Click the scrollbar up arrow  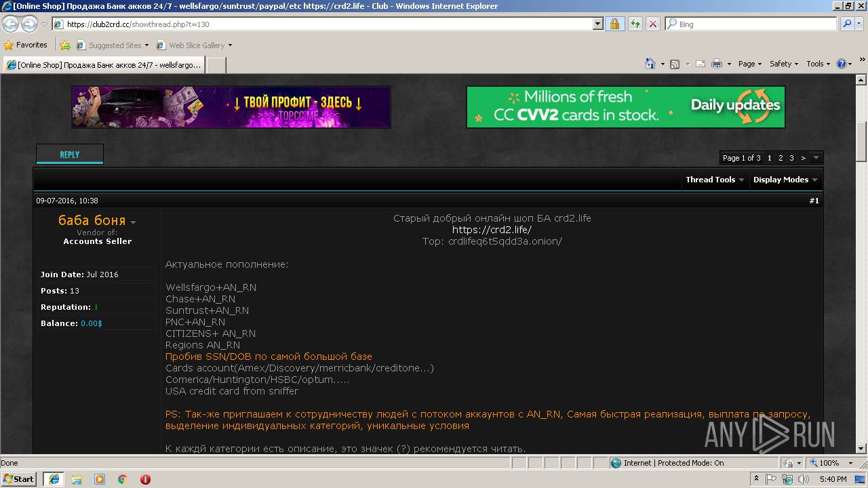point(861,79)
